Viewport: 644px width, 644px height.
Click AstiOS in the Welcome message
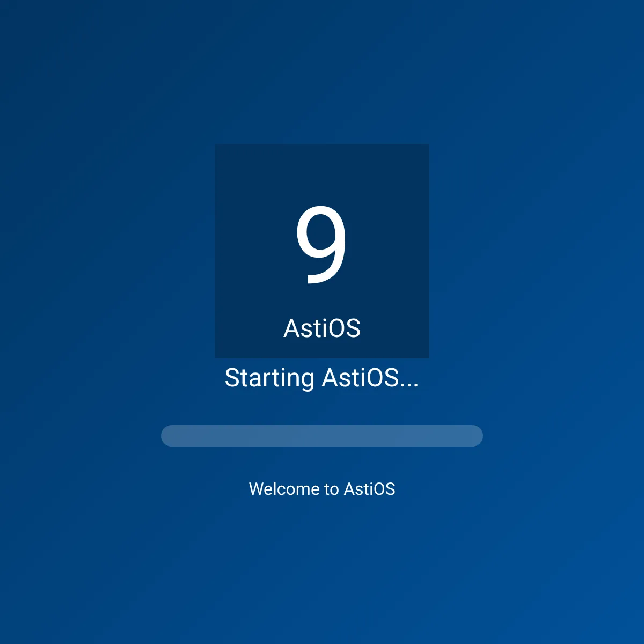[369, 489]
